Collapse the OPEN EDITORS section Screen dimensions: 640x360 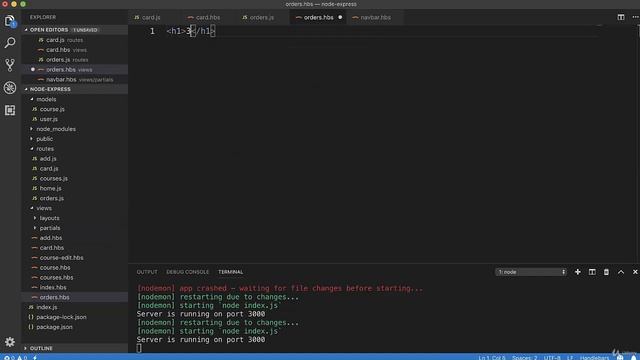(75, 30)
